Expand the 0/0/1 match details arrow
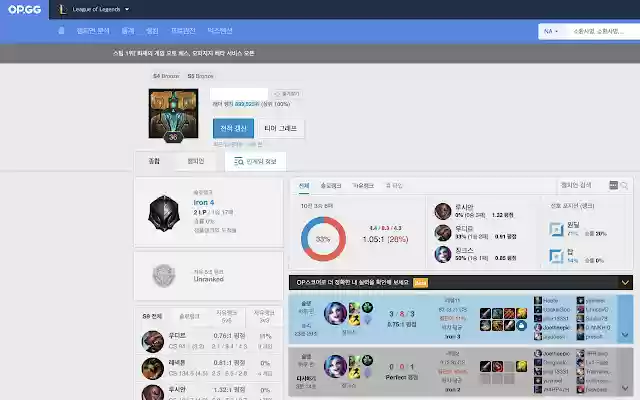 [x=625, y=372]
